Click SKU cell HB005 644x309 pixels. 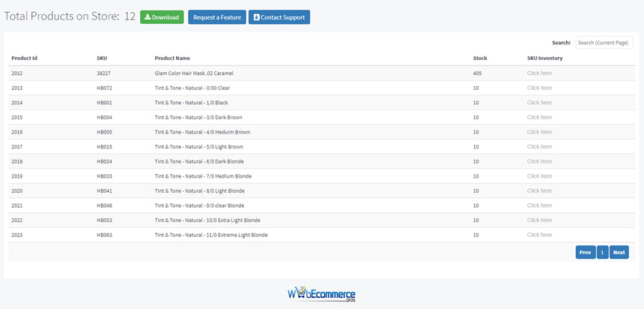[x=104, y=132]
